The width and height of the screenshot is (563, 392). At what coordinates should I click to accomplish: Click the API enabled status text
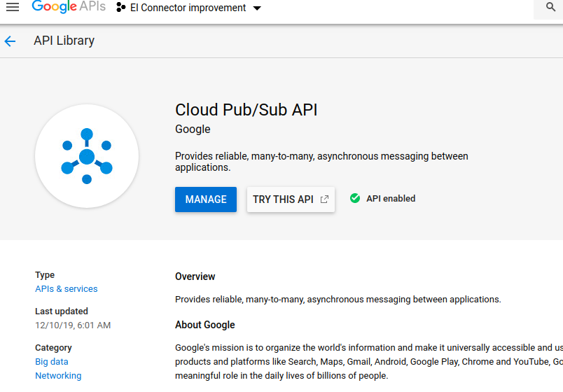391,199
